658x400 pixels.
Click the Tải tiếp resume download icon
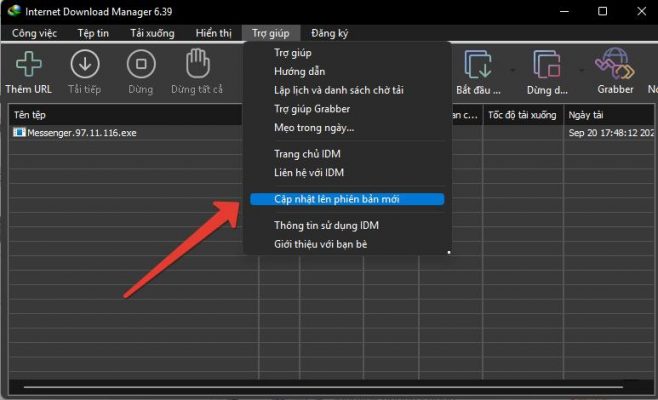[84, 65]
